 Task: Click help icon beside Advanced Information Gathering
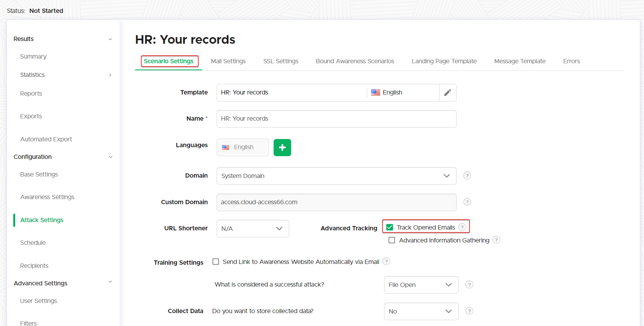point(496,240)
